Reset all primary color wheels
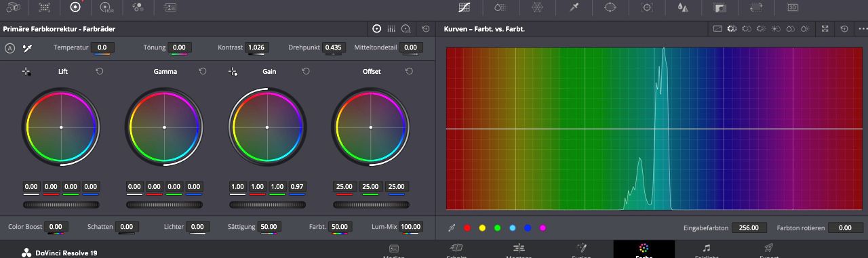The height and width of the screenshot is (258, 868). (x=425, y=29)
